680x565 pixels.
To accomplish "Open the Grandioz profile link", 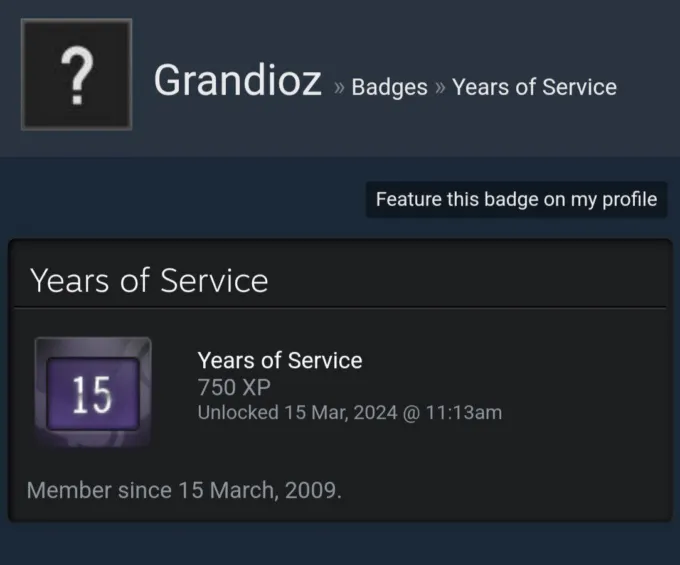I will coord(237,81).
